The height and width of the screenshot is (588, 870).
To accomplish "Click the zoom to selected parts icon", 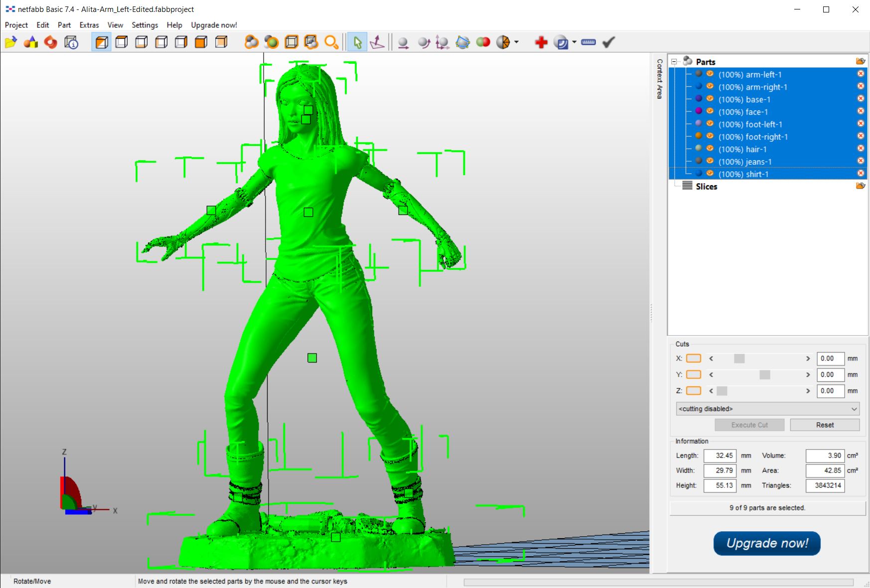I will pyautogui.click(x=272, y=42).
